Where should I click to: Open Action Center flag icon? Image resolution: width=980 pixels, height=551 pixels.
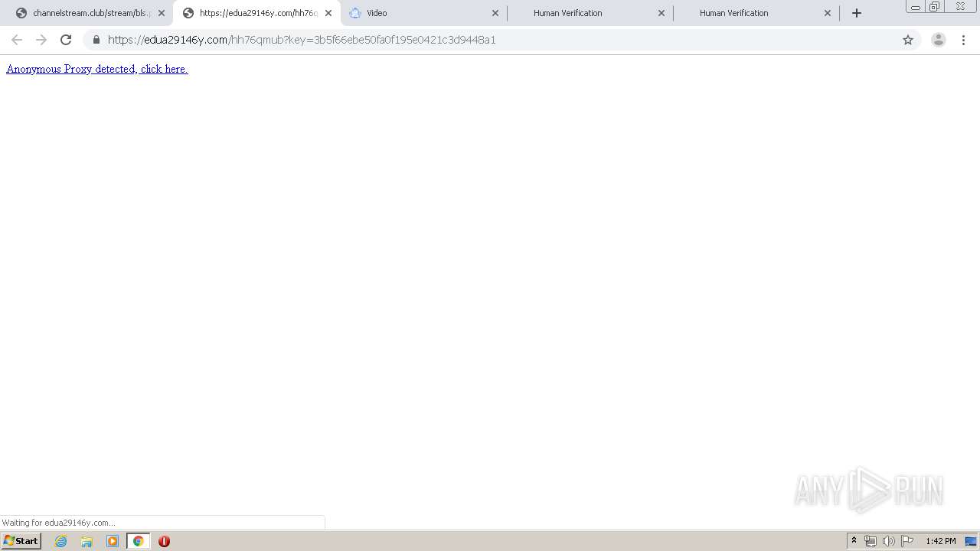pyautogui.click(x=907, y=541)
